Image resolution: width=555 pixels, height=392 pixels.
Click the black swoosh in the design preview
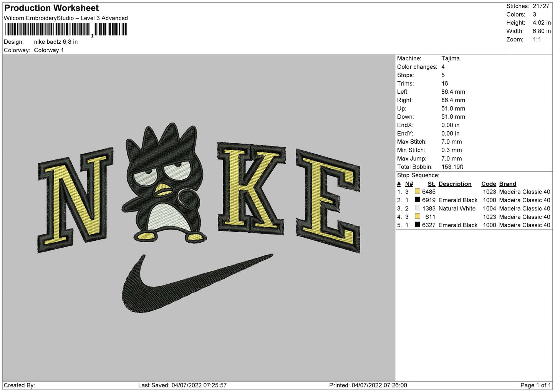click(x=197, y=283)
